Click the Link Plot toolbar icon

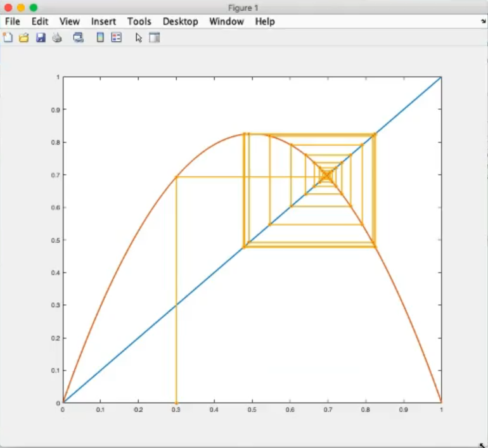(78, 37)
